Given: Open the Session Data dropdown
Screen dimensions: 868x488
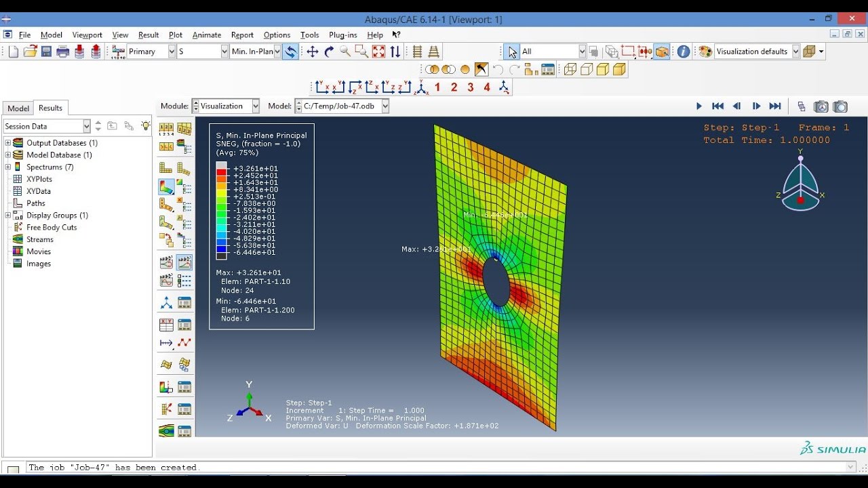Looking at the screenshot, I should pos(87,126).
